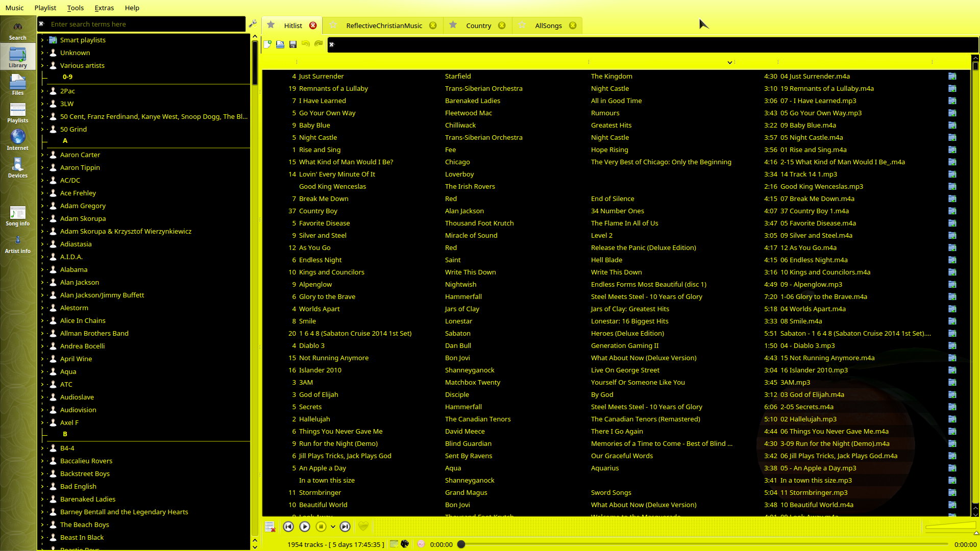Screen dimensions: 980x551
Task: Expand the AC/DC artist node
Action: (x=42, y=180)
